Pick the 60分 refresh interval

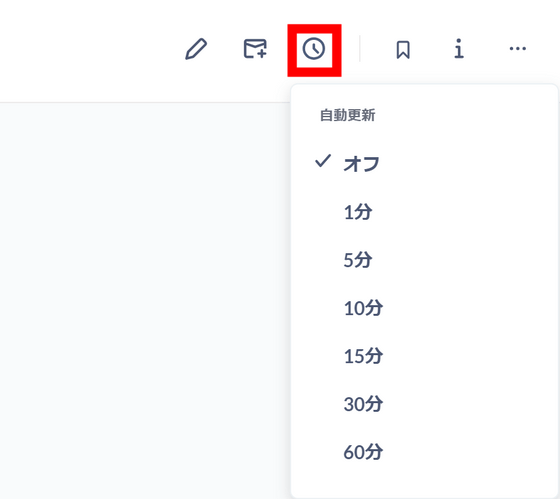(x=424, y=452)
